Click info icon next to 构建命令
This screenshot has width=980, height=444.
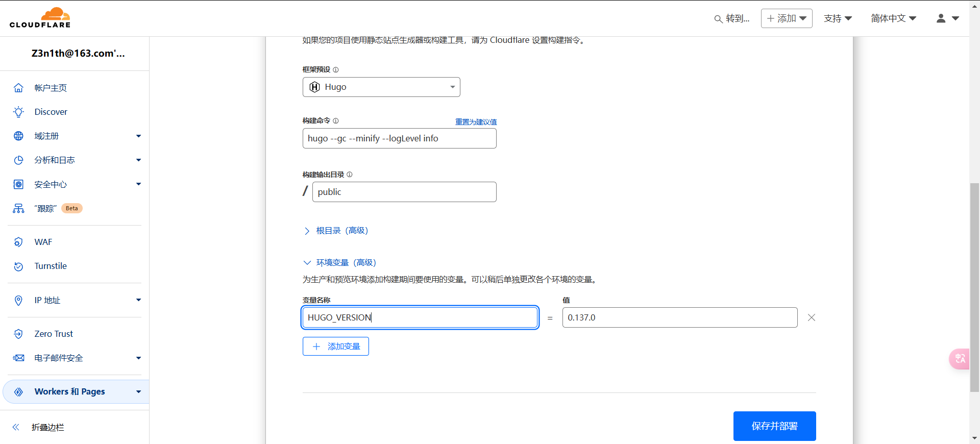click(336, 121)
